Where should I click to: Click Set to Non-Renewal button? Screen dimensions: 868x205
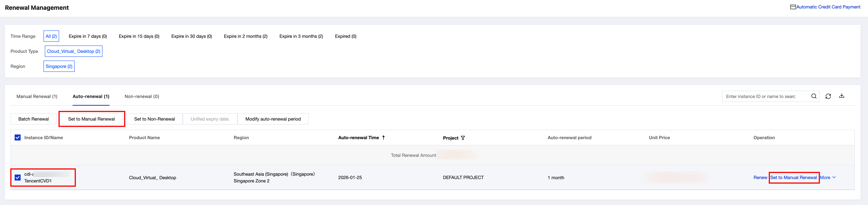pos(154,119)
